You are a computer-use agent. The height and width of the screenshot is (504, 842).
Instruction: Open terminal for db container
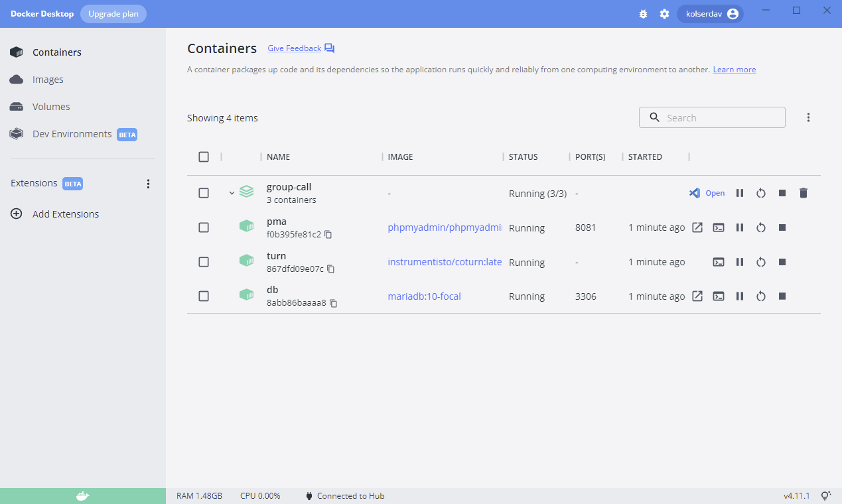click(719, 296)
